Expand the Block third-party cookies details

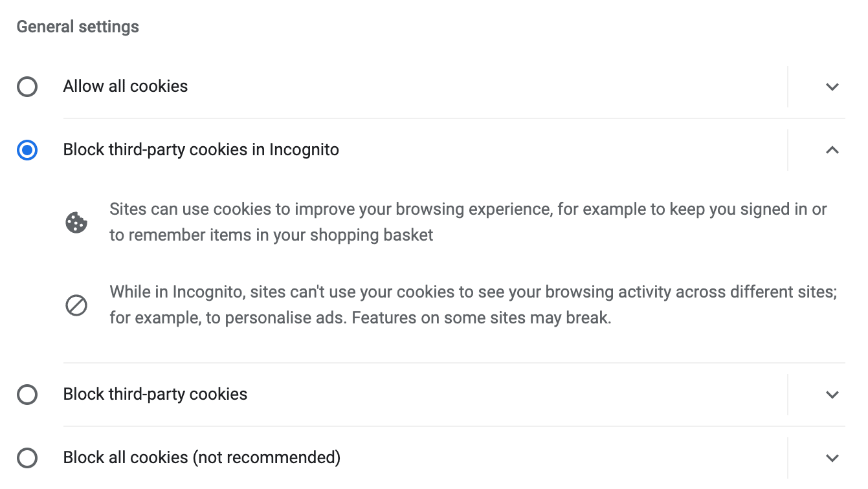[832, 394]
